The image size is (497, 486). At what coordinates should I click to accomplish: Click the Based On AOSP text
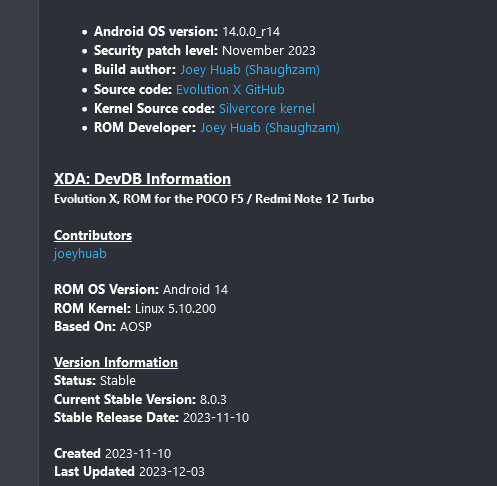(103, 326)
